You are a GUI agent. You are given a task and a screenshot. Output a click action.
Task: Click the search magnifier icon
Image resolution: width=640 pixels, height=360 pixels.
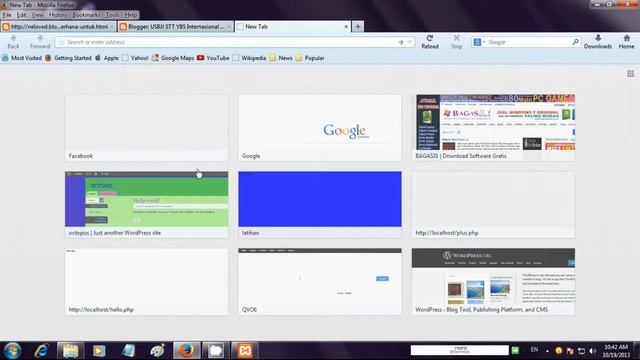click(x=575, y=42)
